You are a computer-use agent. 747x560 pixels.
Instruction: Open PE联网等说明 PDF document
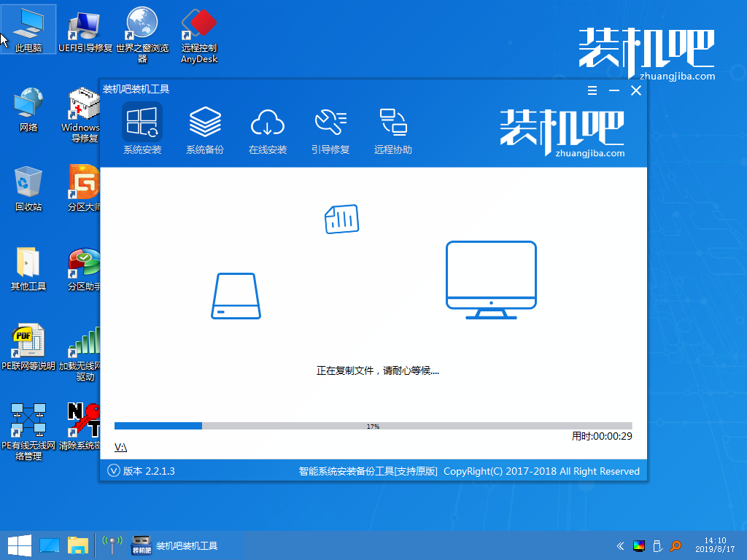[x=28, y=346]
